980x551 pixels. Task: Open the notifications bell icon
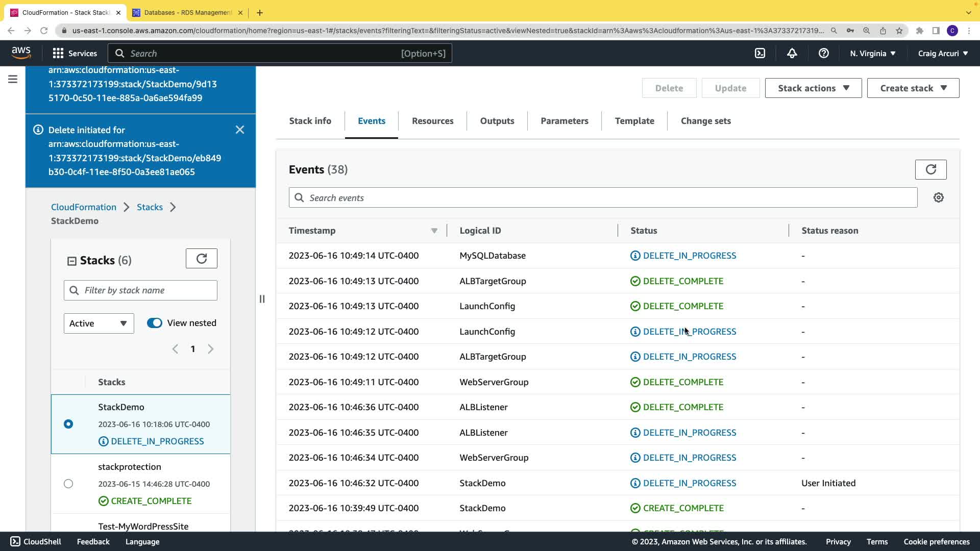(792, 53)
